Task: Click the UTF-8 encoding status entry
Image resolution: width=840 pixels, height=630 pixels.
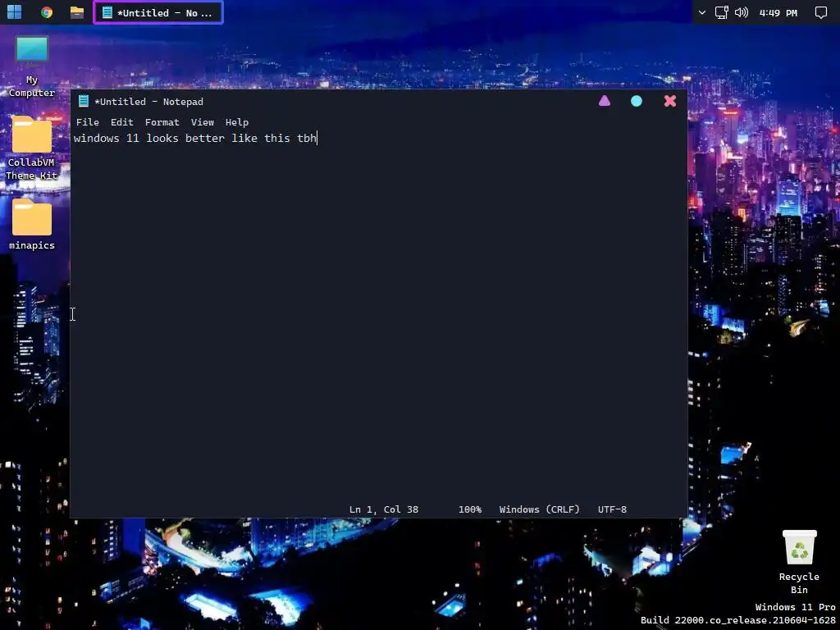Action: [x=612, y=509]
